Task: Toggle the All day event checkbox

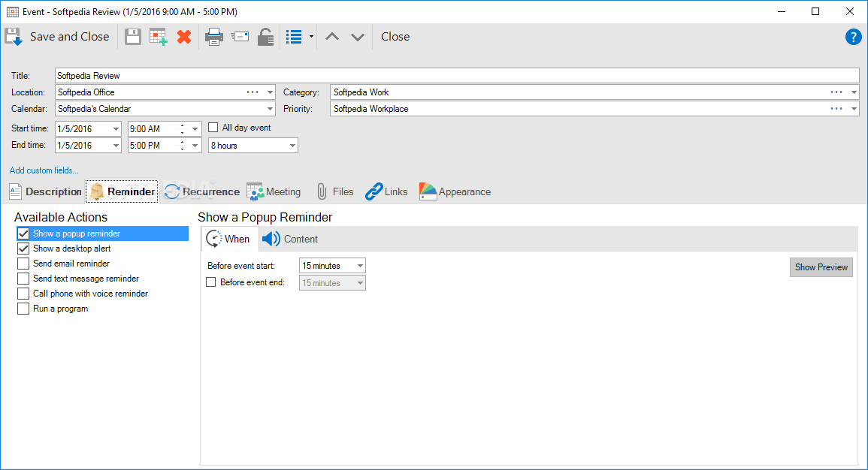Action: (213, 128)
